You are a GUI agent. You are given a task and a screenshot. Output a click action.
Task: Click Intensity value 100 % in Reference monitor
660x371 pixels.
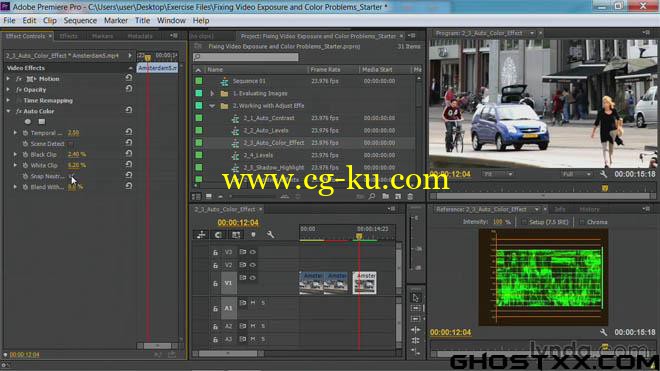[x=501, y=222]
